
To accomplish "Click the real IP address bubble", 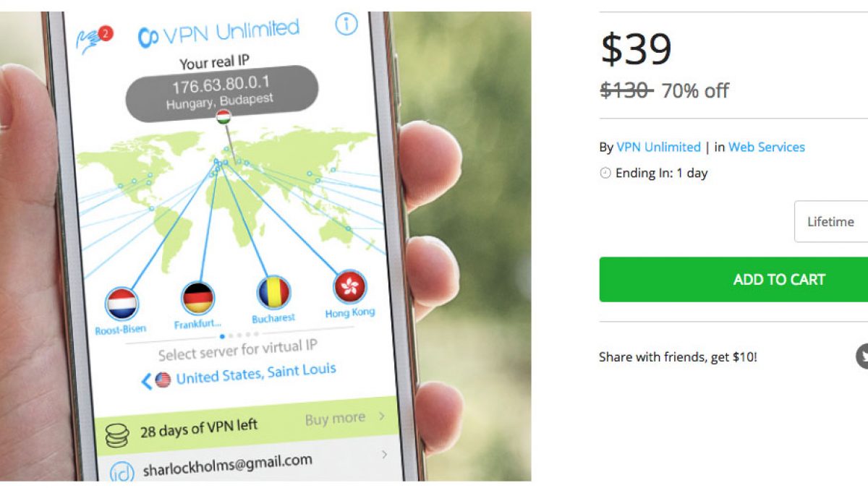I will coord(222,93).
